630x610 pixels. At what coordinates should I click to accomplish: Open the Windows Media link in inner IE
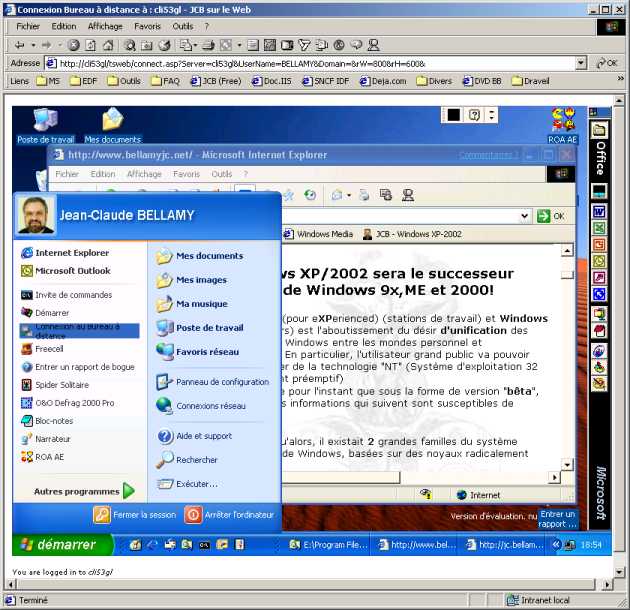point(319,234)
